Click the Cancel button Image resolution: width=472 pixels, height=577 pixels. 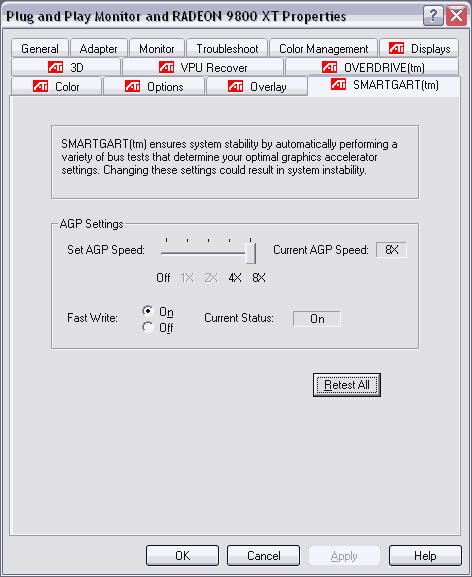coord(263,556)
